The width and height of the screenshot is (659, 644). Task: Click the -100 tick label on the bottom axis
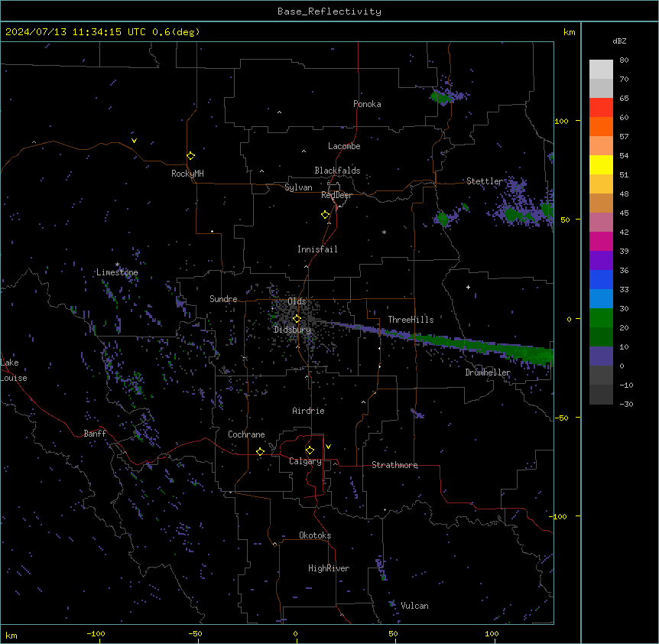click(x=96, y=633)
